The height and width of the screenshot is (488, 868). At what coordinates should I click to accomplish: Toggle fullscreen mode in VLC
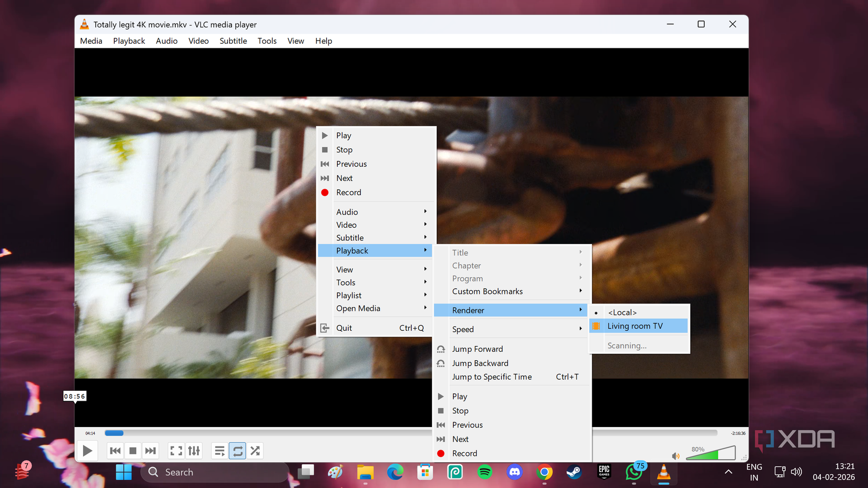(x=176, y=451)
